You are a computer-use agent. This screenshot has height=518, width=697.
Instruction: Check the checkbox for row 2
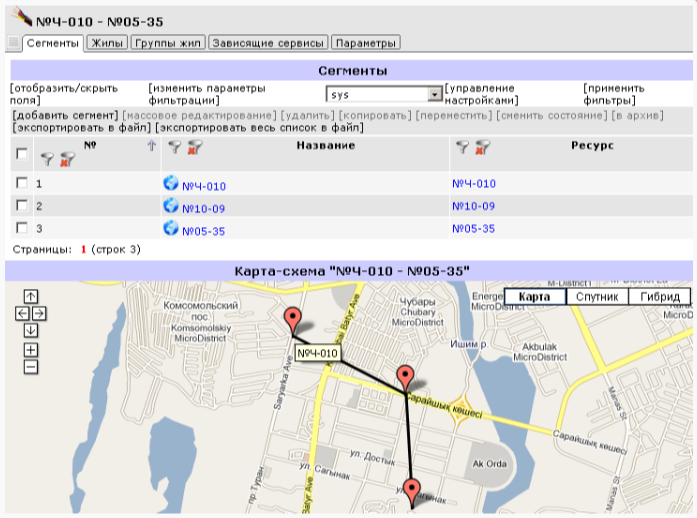[x=21, y=205]
